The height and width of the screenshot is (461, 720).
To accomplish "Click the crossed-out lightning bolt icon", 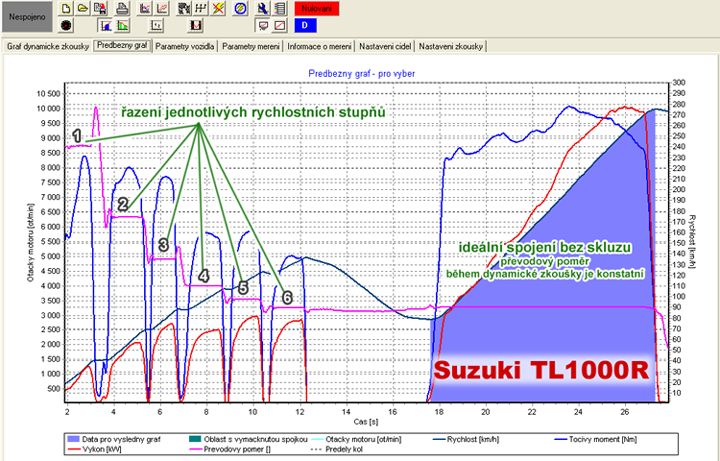I will click(x=218, y=8).
